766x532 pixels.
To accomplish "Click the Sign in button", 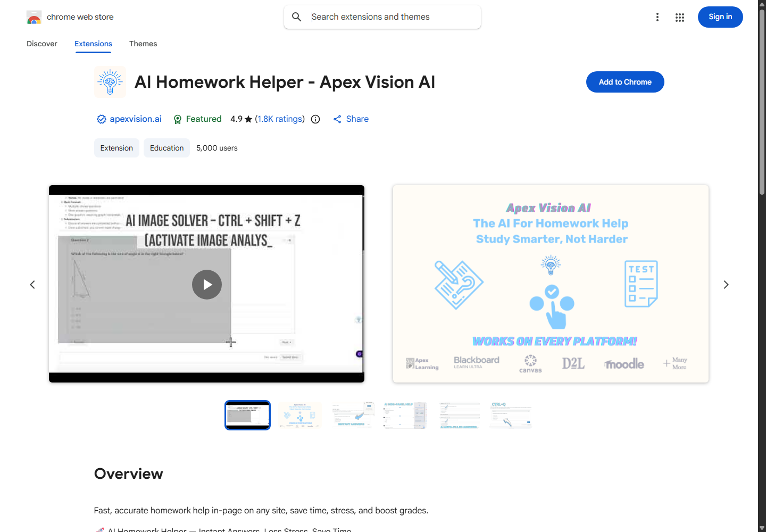I will (720, 17).
